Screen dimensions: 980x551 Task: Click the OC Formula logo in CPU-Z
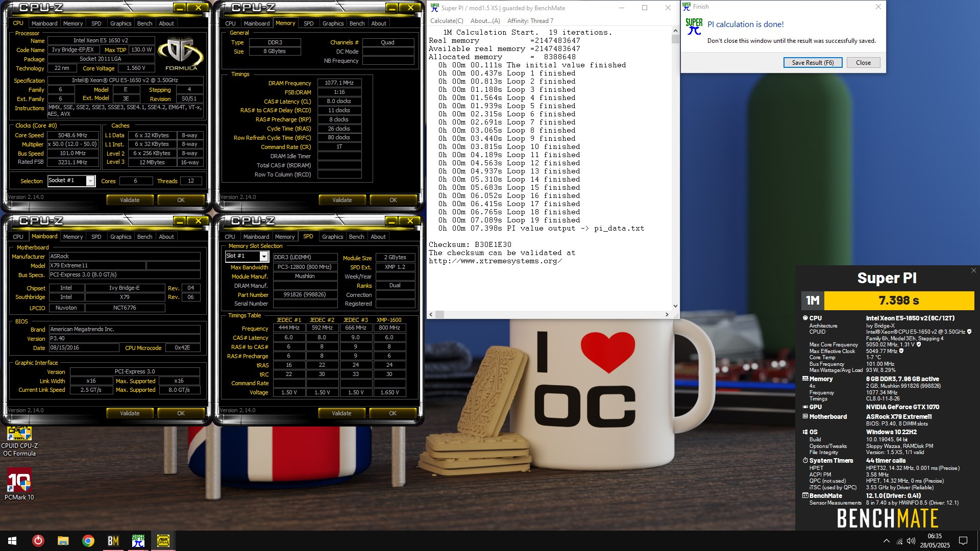(x=181, y=54)
